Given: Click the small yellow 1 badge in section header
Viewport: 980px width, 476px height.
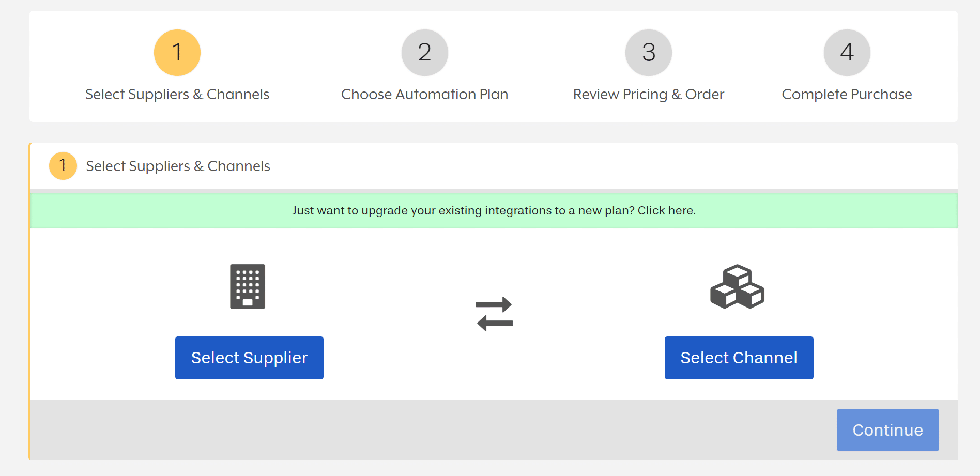Looking at the screenshot, I should click(x=63, y=166).
